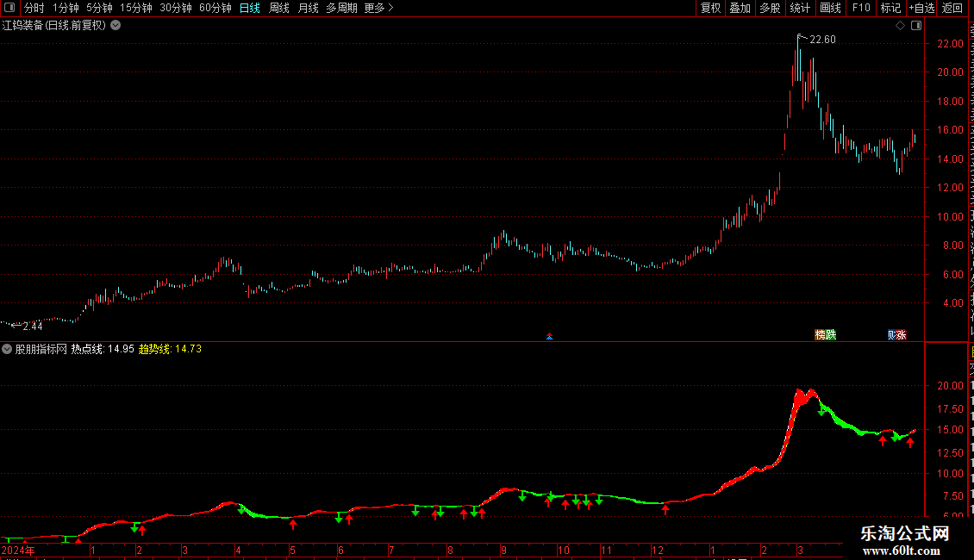Viewport: 974px width, 560px height.
Task: Open the 复权 adjustment options
Action: pos(710,8)
